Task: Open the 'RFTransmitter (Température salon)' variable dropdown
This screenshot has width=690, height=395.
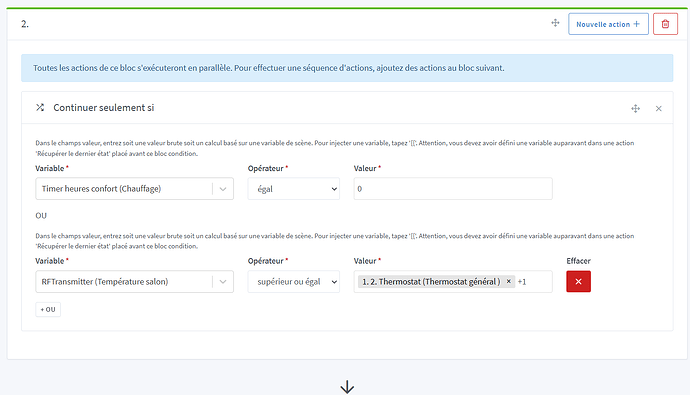Action: (x=134, y=282)
